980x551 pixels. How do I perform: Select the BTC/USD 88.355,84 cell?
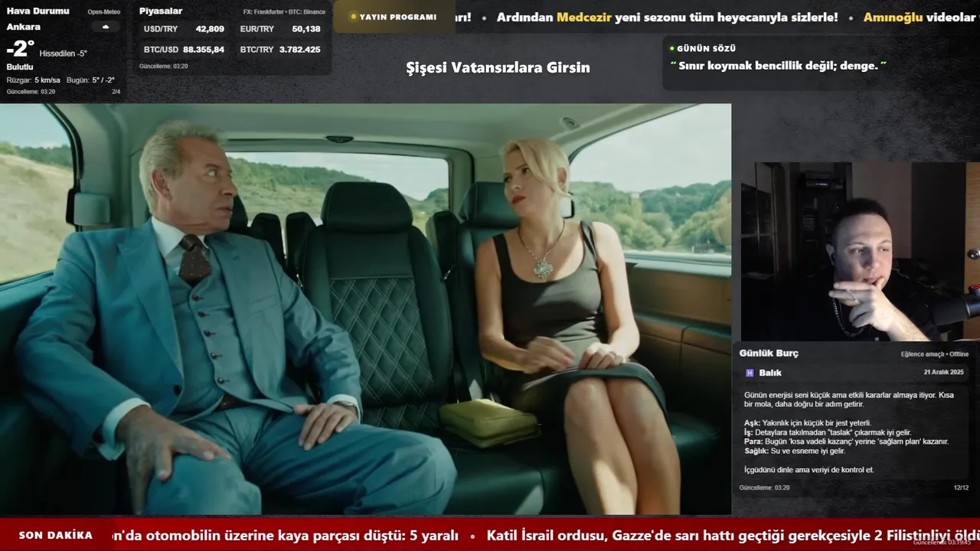click(x=184, y=50)
